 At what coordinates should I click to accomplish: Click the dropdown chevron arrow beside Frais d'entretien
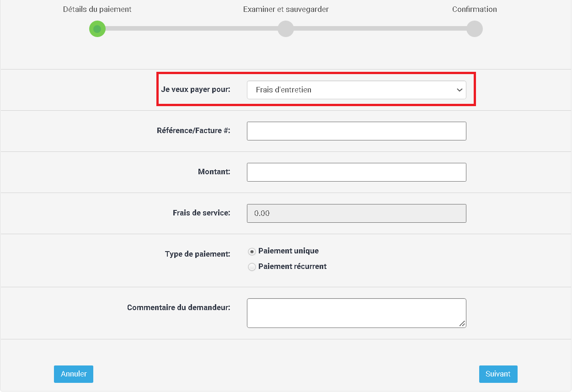click(x=460, y=90)
